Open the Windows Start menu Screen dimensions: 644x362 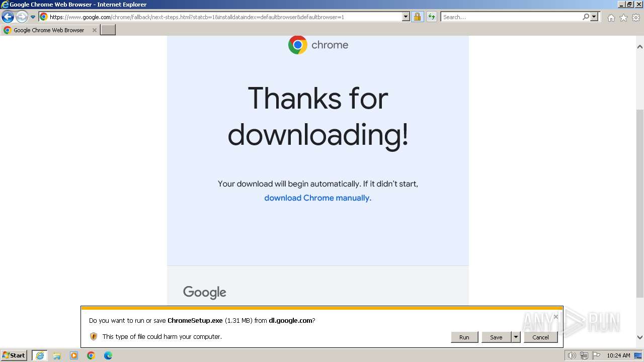pos(14,355)
